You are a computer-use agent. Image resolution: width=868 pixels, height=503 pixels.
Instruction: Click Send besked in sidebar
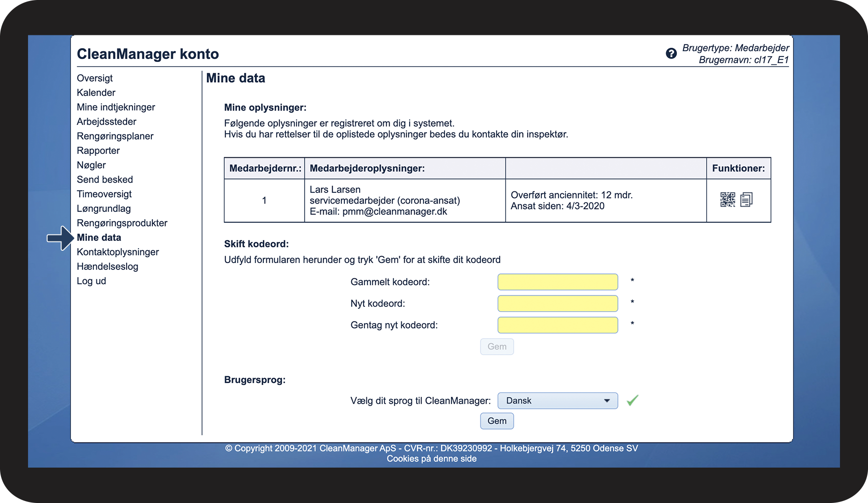click(105, 179)
